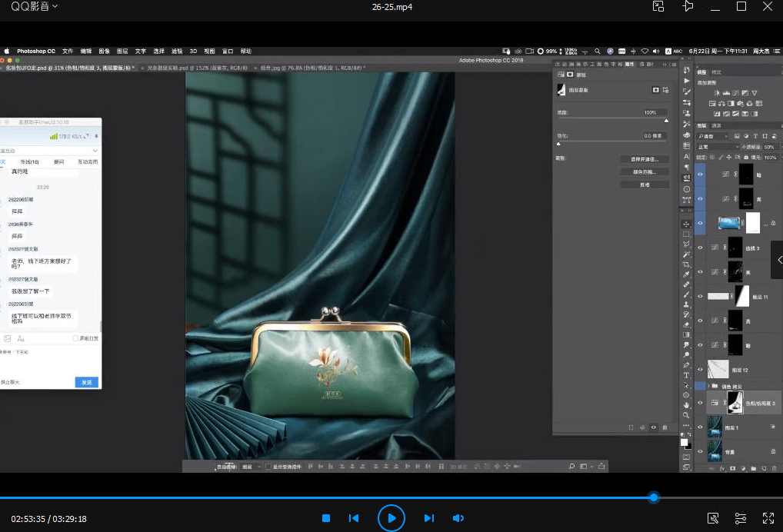Hide the 图层 1 layer
The height and width of the screenshot is (532, 783).
(700, 427)
